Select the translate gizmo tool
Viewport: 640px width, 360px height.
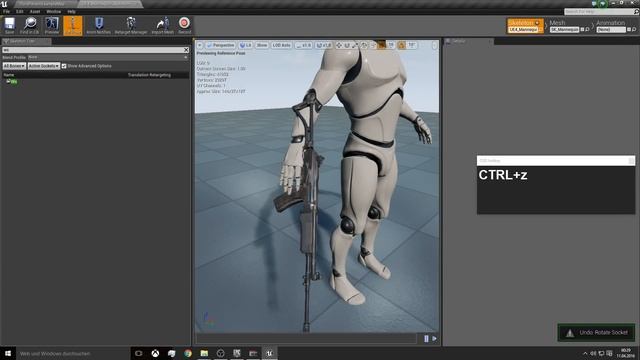[339, 45]
